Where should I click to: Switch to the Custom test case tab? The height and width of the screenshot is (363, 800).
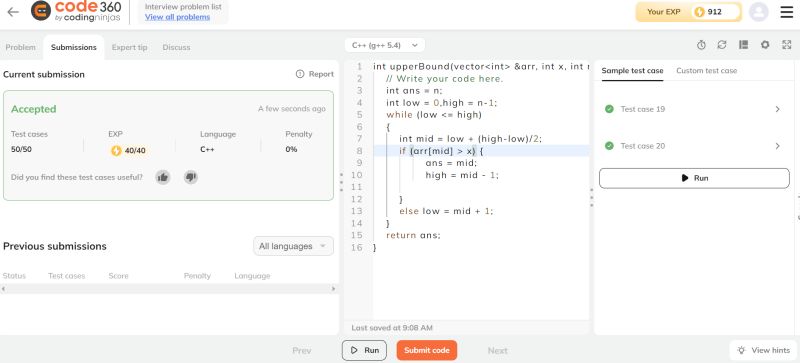click(x=707, y=71)
